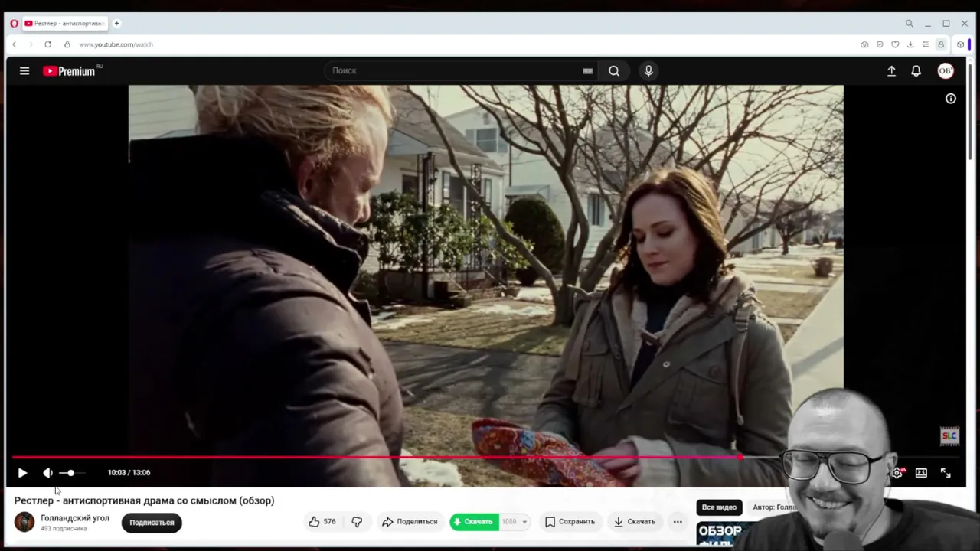Screen dimensions: 980x551
Task: Open the Голландский угол channel name link
Action: 75,518
